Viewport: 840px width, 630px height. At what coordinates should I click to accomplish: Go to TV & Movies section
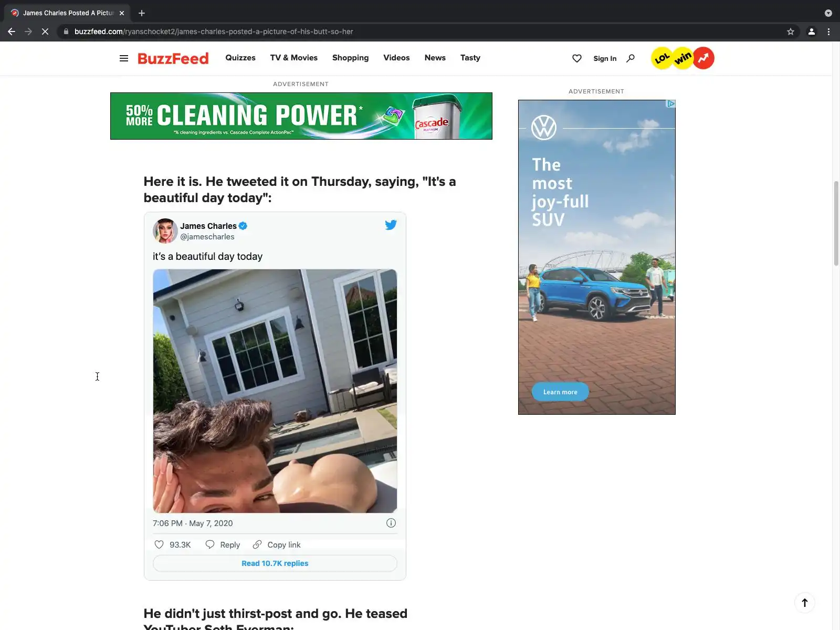pyautogui.click(x=294, y=58)
